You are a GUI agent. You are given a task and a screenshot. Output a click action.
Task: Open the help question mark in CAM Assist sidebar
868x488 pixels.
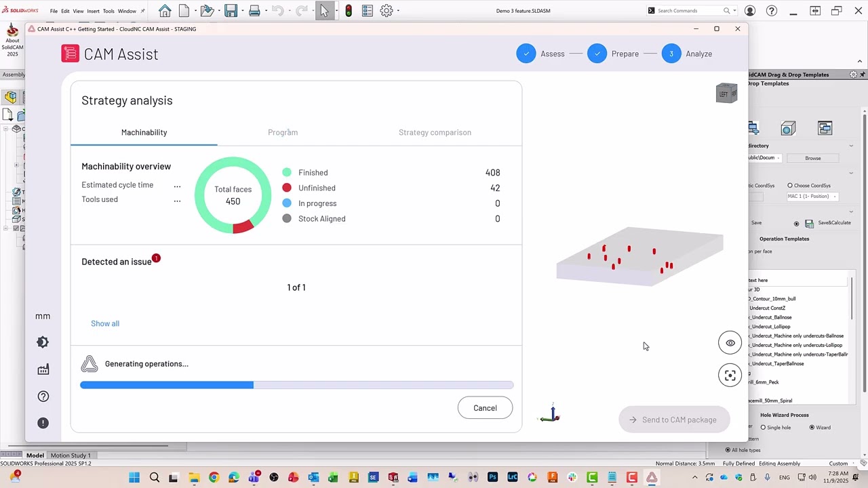(x=43, y=396)
